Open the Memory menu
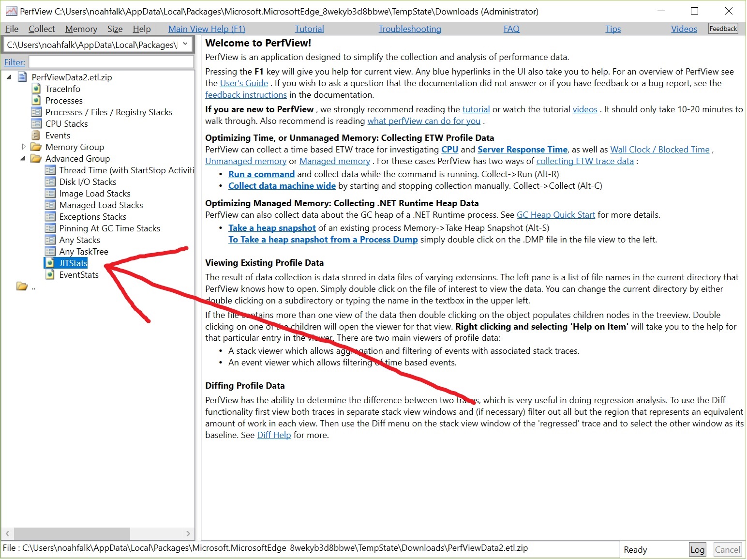 click(x=81, y=29)
